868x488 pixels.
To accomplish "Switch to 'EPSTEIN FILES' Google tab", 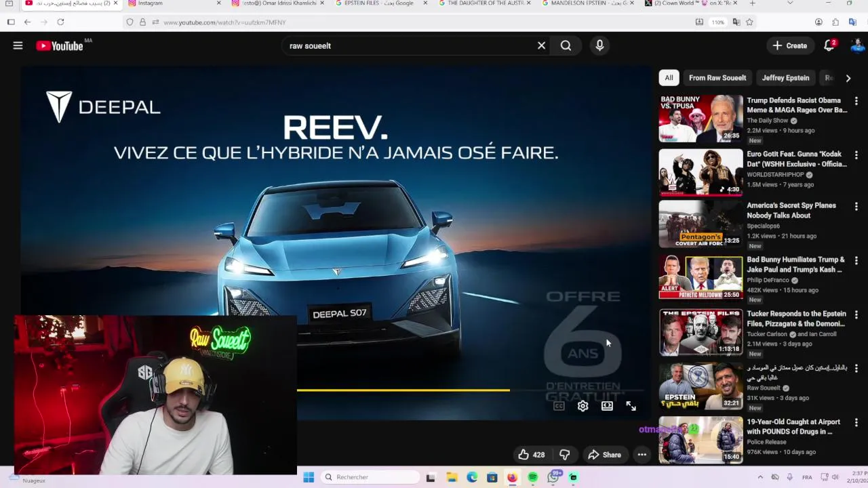I will [381, 3].
